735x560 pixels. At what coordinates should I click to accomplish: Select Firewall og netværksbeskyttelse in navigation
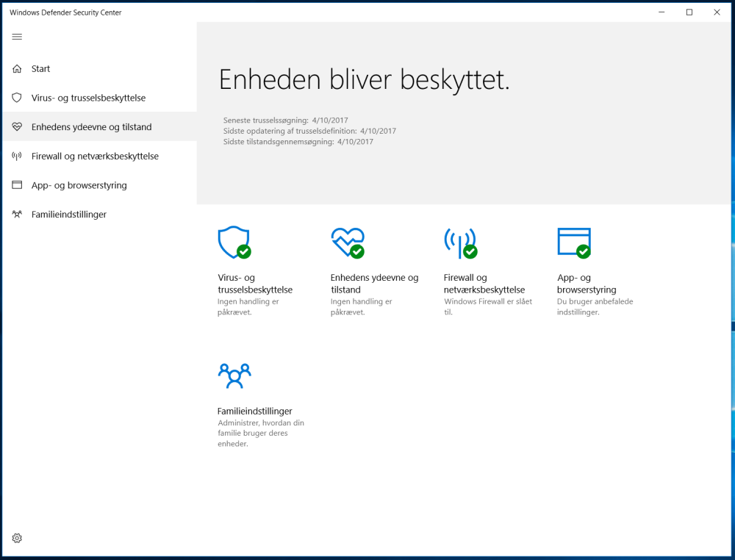tap(95, 156)
